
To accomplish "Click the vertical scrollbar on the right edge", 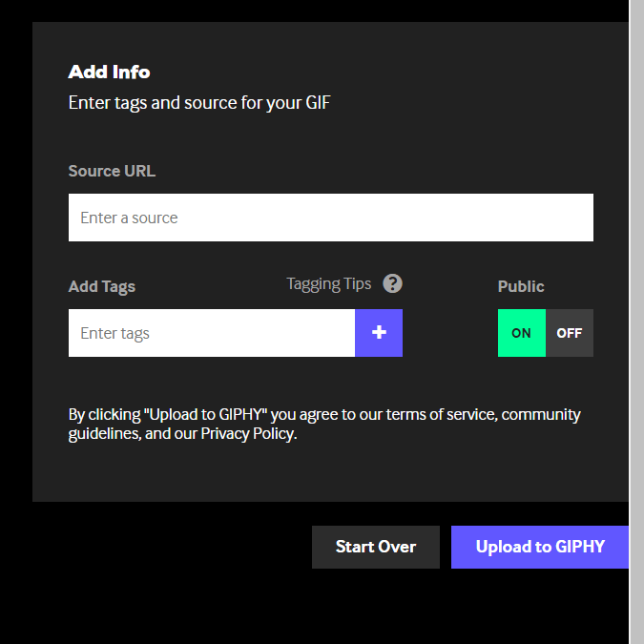I will coord(636,322).
